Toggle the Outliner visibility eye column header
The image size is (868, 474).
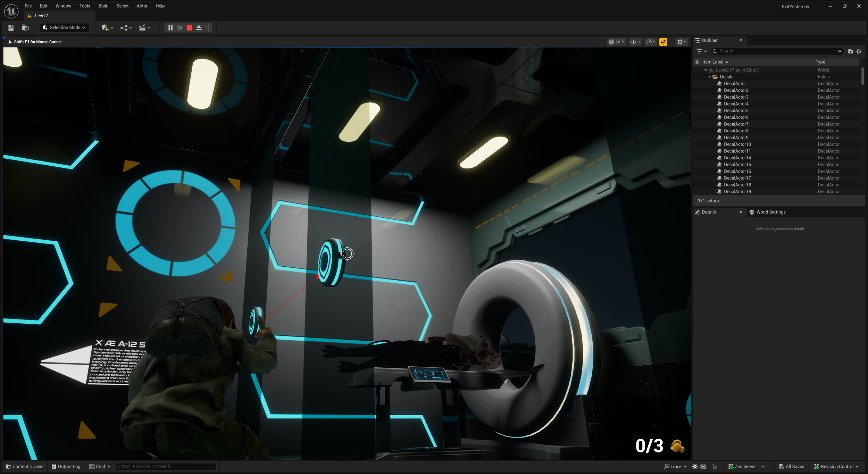[697, 62]
